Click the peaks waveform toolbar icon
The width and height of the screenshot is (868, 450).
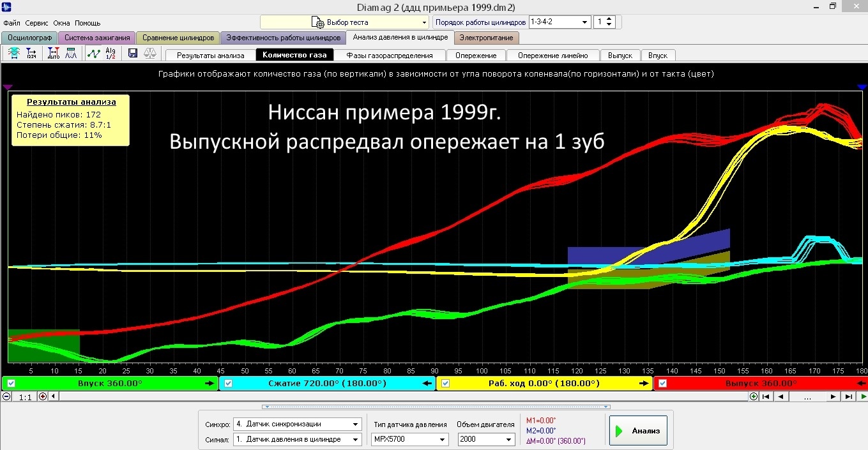pos(71,54)
